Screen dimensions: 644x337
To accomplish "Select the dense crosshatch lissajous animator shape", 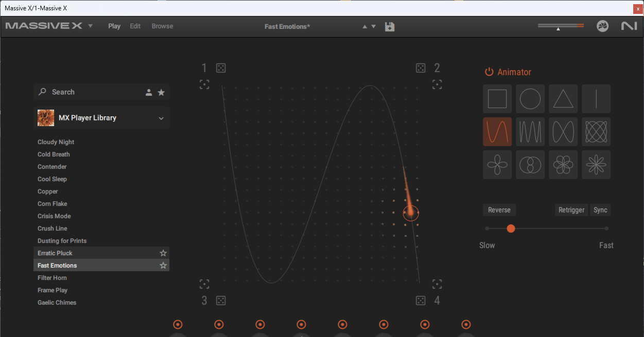I will (596, 132).
